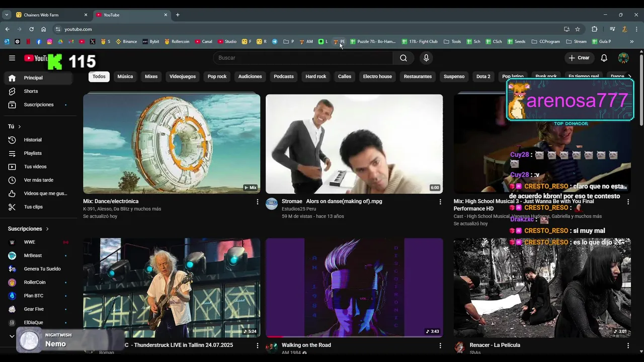Focus the Buscar search field
This screenshot has height=362, width=644.
[303, 58]
